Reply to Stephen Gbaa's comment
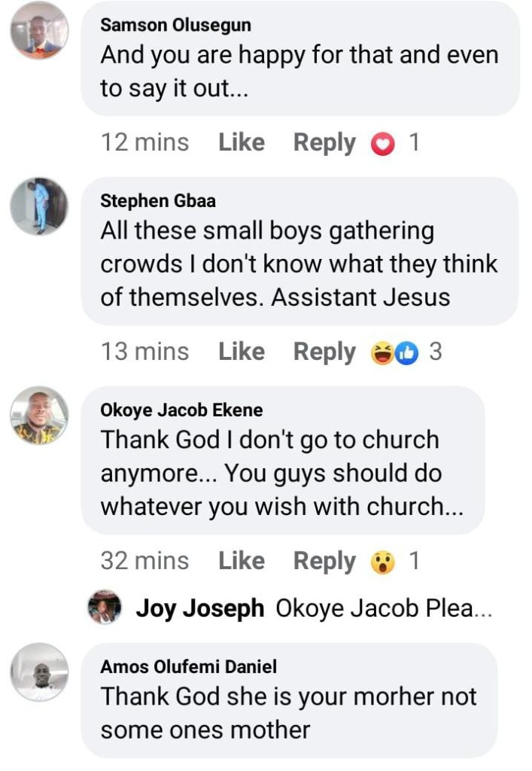The height and width of the screenshot is (771, 532). [x=324, y=352]
